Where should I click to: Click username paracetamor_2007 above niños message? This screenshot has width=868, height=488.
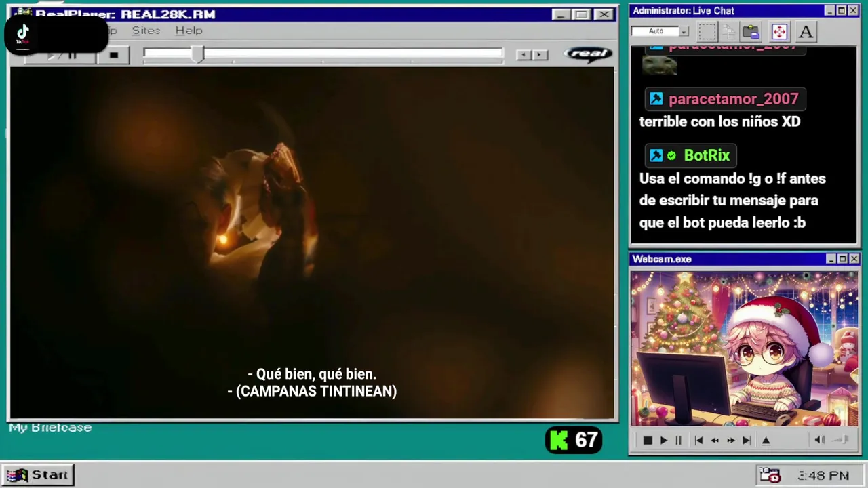click(733, 99)
